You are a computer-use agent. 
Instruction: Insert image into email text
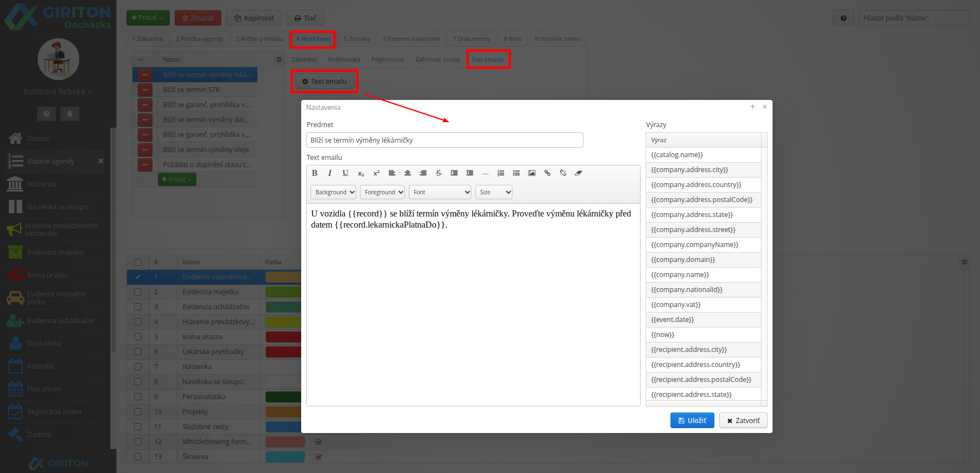532,173
